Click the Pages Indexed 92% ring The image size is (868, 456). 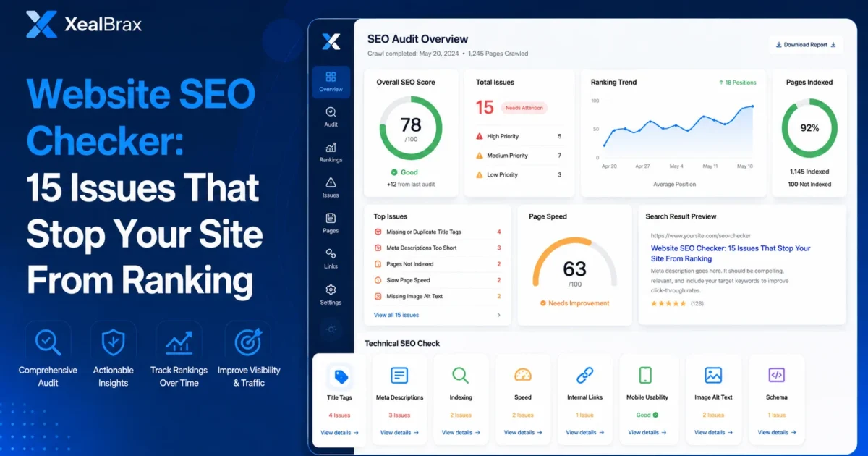[809, 128]
